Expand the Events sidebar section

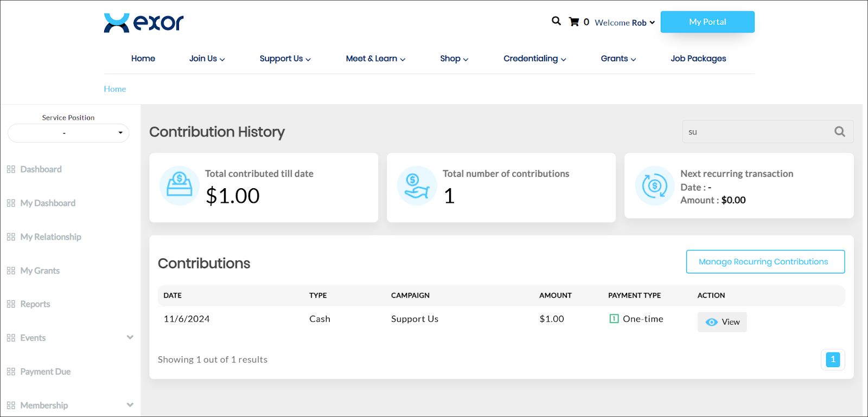pyautogui.click(x=130, y=337)
